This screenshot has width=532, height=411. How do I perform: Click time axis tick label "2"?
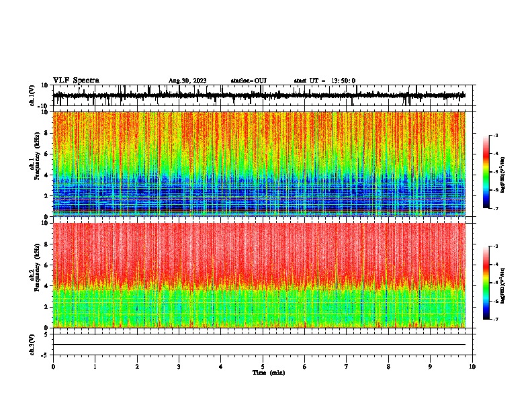click(137, 367)
